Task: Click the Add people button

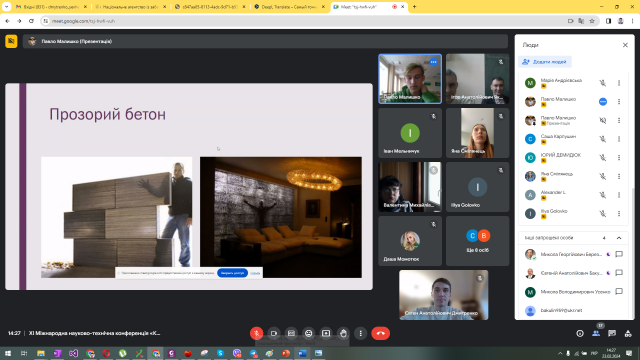Action: pos(545,62)
